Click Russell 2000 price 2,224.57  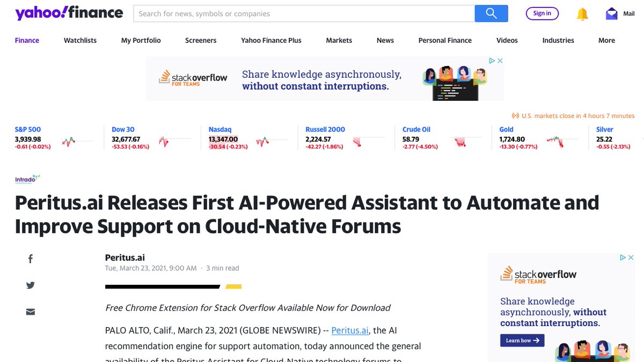tap(318, 139)
